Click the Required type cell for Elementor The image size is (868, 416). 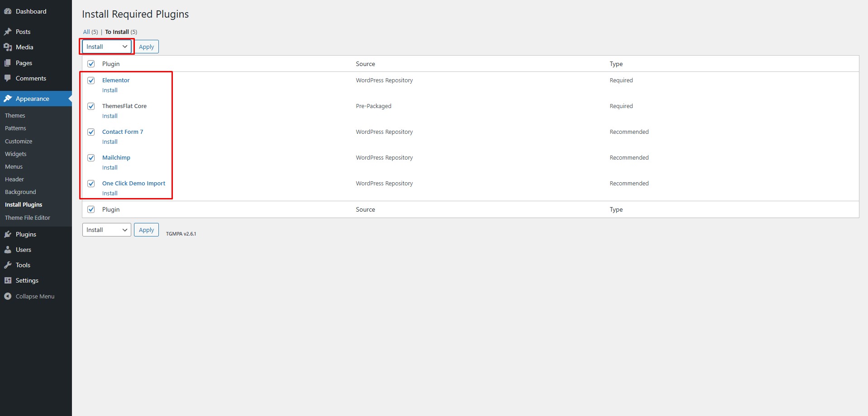coord(621,80)
